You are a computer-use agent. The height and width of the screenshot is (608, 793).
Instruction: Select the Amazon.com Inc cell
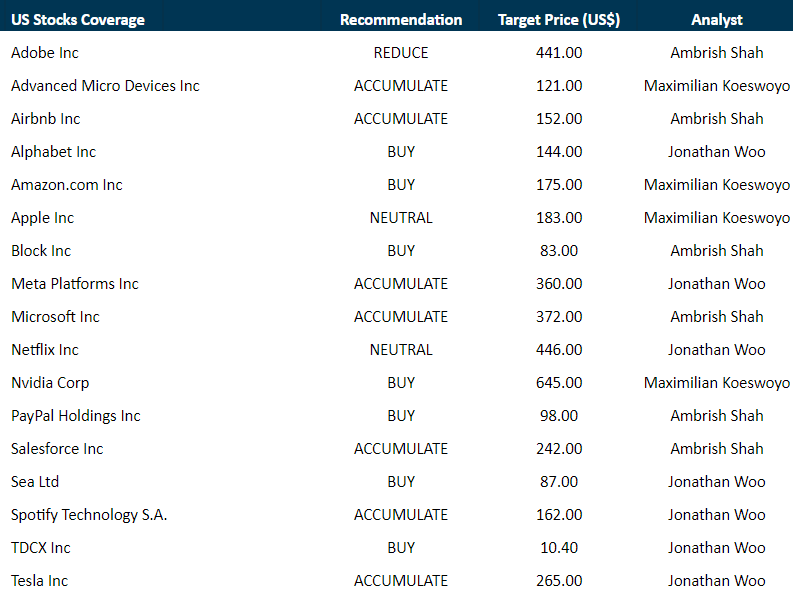67,184
